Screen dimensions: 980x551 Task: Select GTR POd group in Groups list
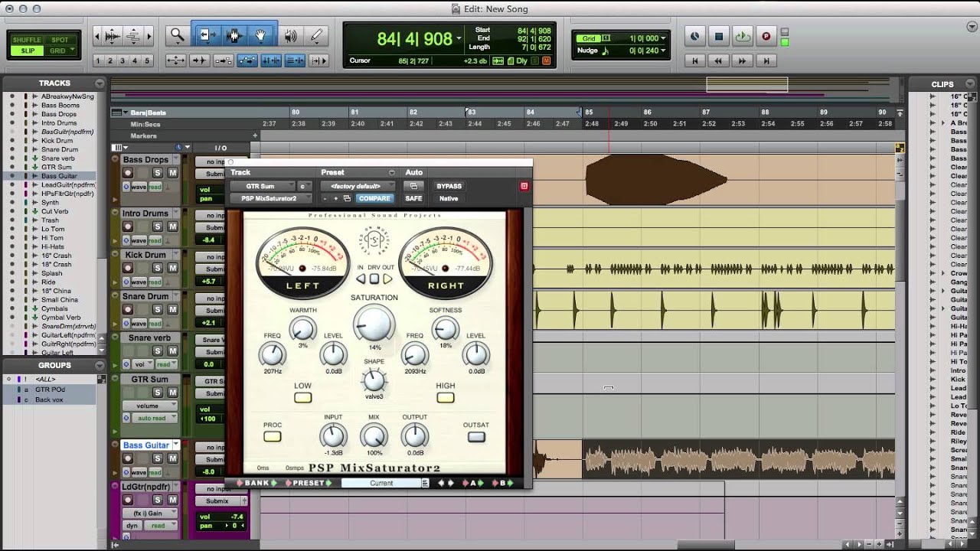tap(50, 390)
